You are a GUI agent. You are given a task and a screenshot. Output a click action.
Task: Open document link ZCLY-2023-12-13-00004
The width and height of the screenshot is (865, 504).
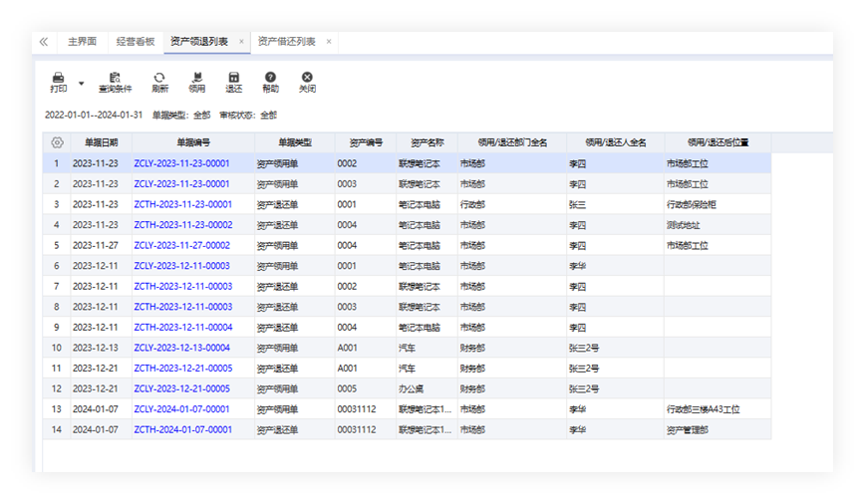click(181, 348)
